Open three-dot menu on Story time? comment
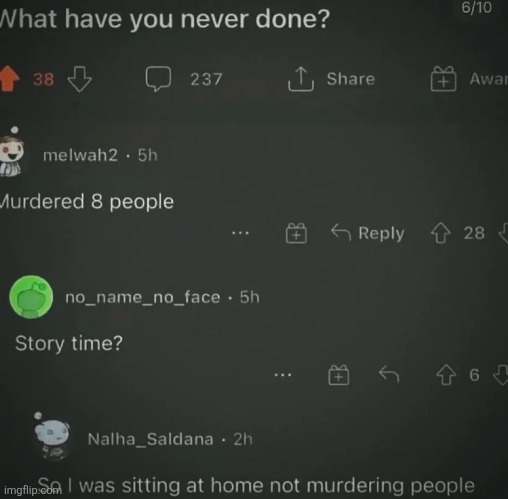The image size is (508, 499). pos(283,375)
